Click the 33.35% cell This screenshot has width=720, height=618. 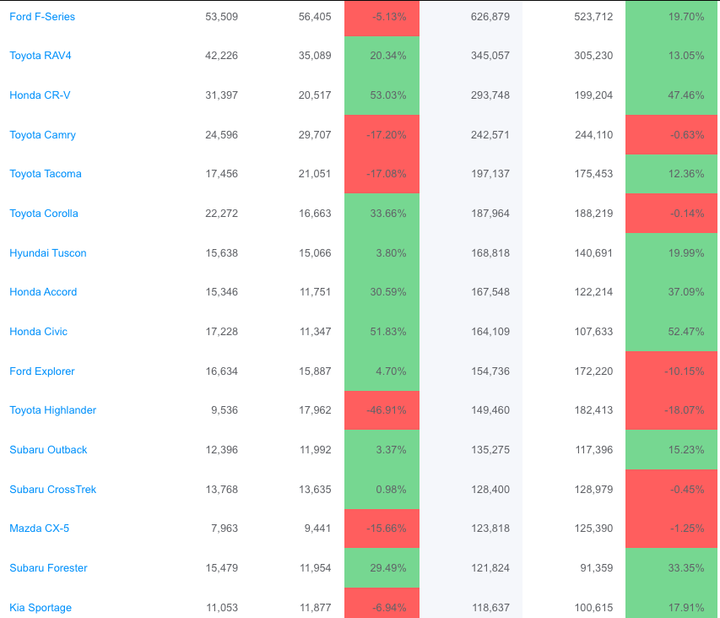tap(671, 568)
